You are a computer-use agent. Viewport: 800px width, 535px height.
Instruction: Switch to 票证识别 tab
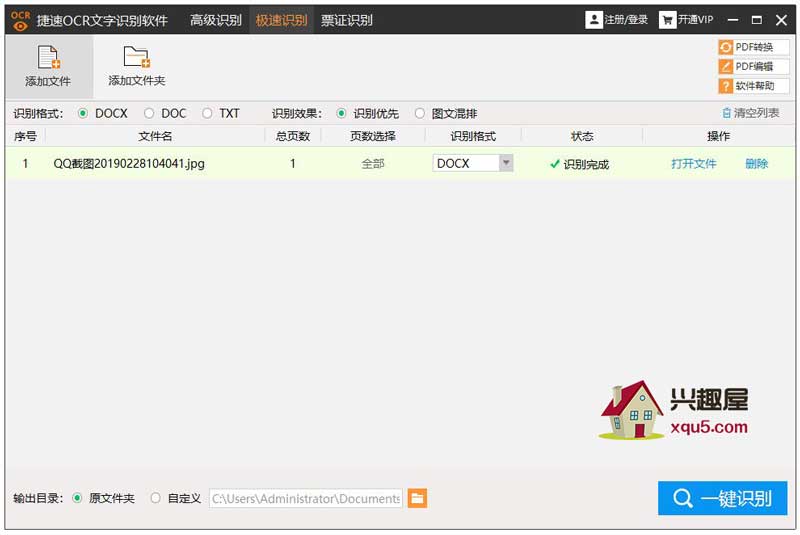(346, 20)
